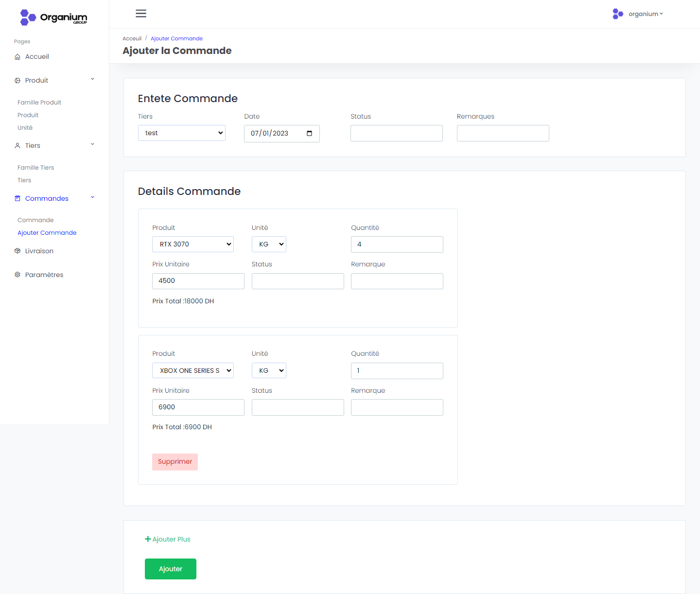The image size is (700, 594).
Task: Click the Remarques input field in header
Action: click(x=503, y=133)
